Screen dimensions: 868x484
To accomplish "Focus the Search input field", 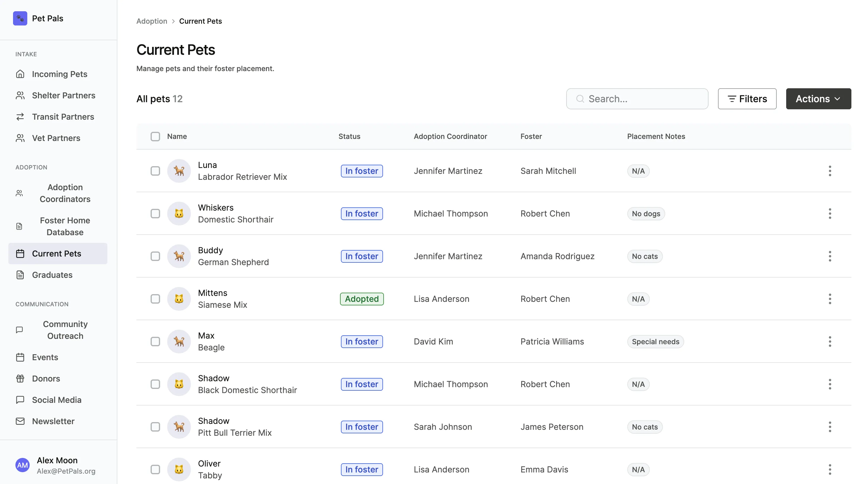I will [637, 99].
